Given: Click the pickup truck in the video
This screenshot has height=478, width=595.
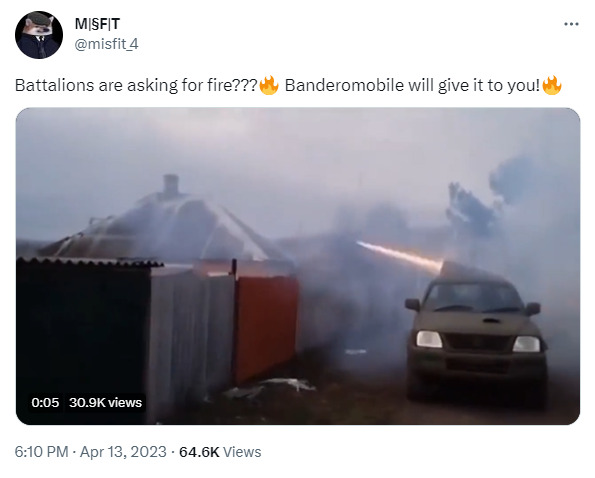Looking at the screenshot, I should point(476,335).
